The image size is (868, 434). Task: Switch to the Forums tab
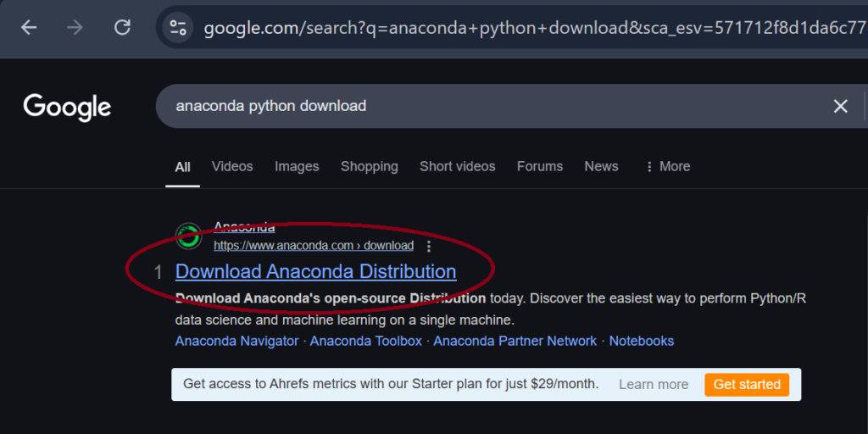pyautogui.click(x=540, y=167)
